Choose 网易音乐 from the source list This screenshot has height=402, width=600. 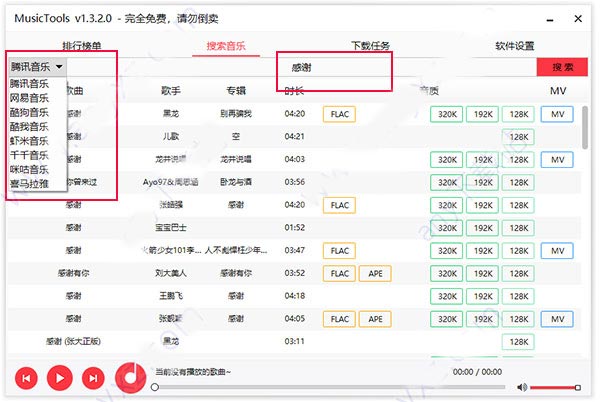point(28,98)
